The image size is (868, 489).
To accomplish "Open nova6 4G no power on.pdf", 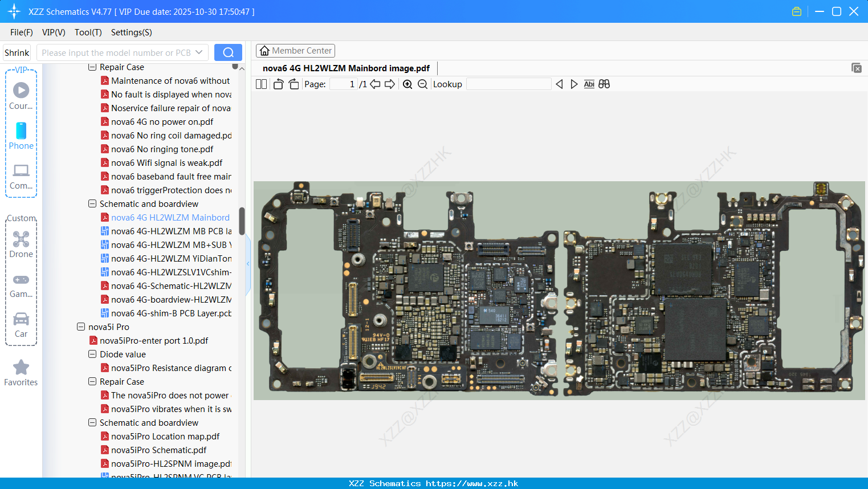I will 162,121.
